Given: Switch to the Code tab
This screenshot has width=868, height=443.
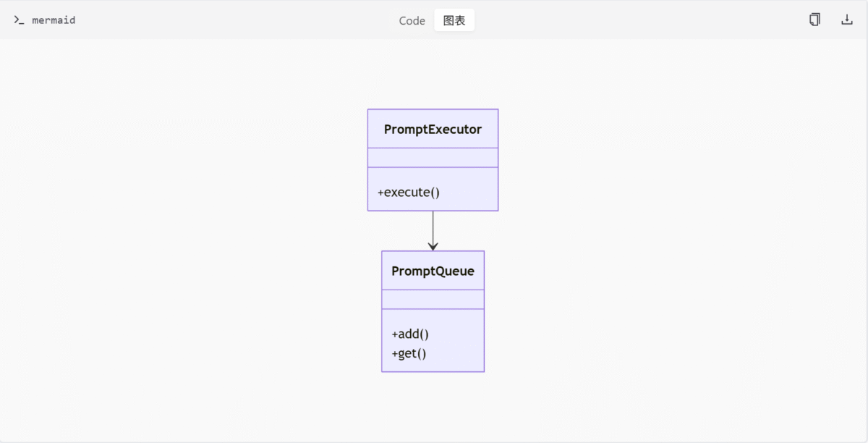Looking at the screenshot, I should pyautogui.click(x=412, y=20).
